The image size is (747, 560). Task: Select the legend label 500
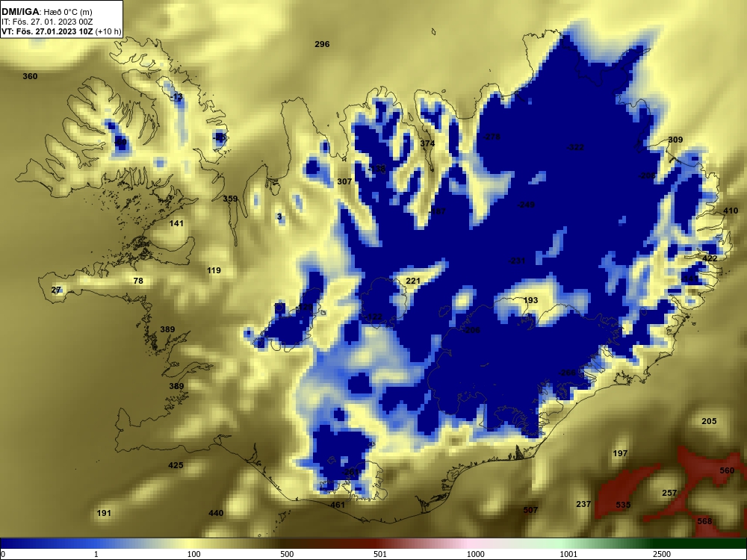(x=287, y=554)
